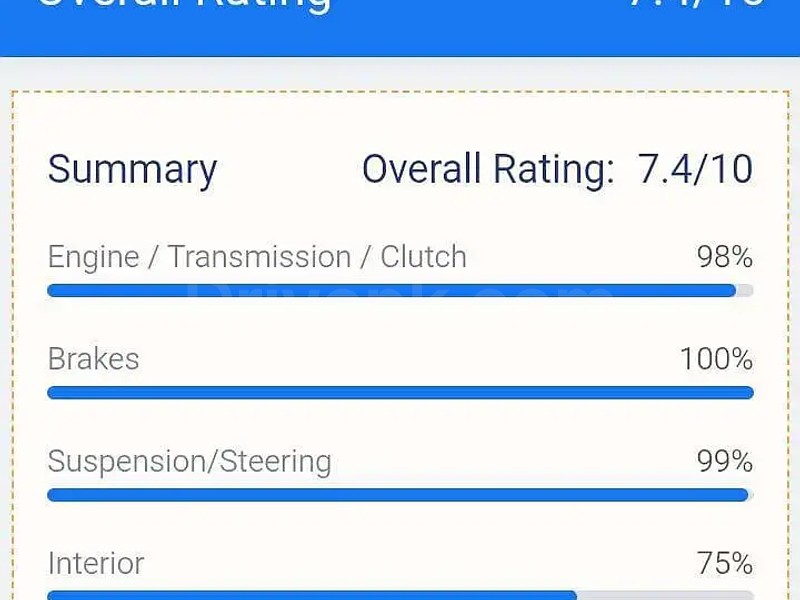Click the filled Engine / Transmission / Clutch progress bar
Viewport: 800px width, 600px height.
(390, 291)
